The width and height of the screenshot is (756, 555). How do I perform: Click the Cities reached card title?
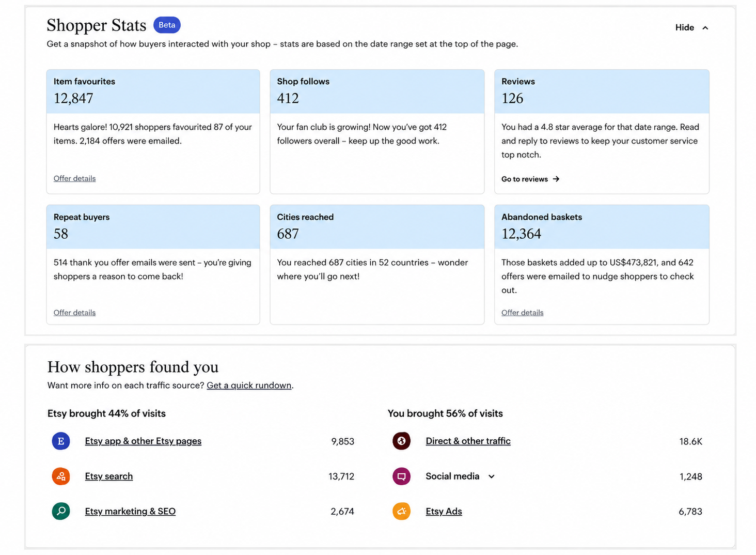(305, 217)
